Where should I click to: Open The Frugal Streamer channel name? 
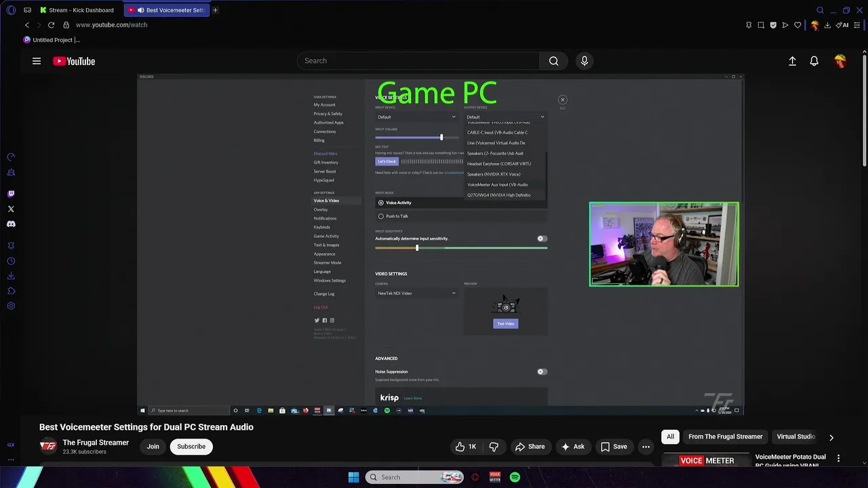[96, 443]
